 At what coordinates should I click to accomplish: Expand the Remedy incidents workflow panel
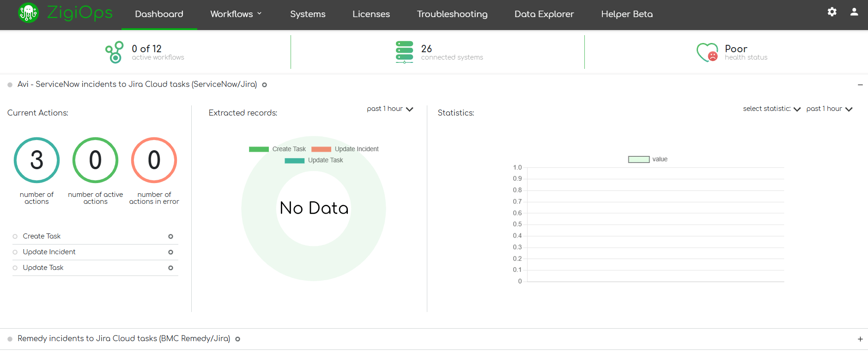[860, 339]
